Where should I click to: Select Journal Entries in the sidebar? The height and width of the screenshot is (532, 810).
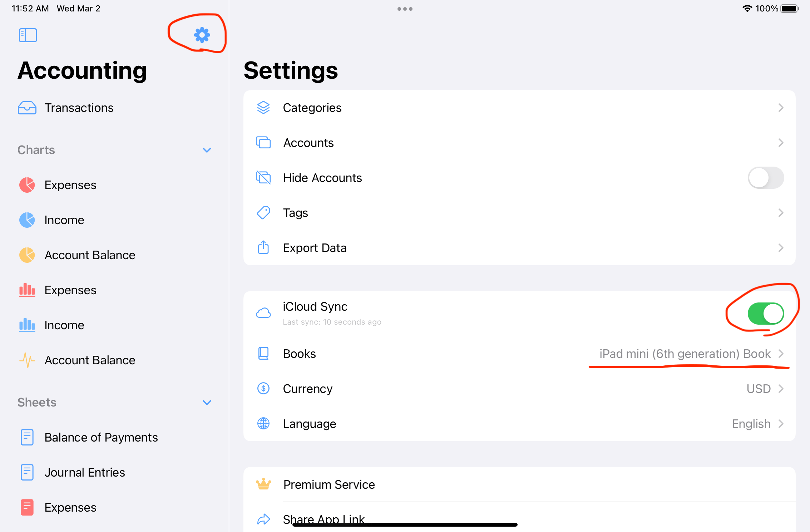[x=85, y=472]
